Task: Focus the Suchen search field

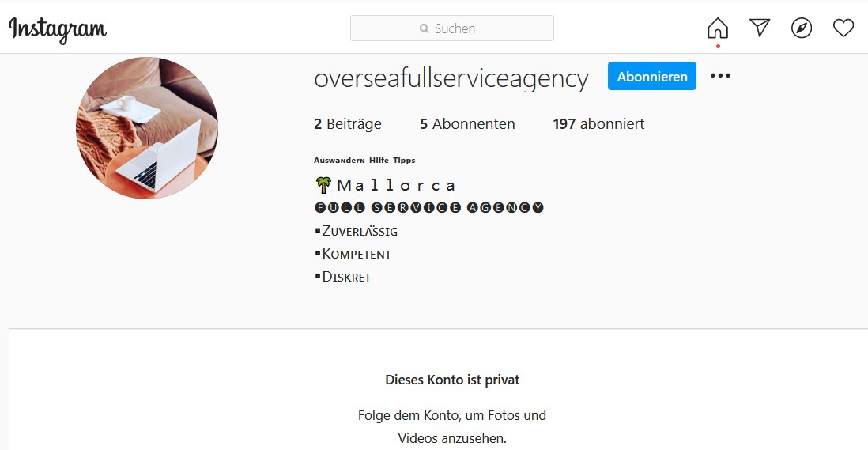Action: (x=451, y=28)
